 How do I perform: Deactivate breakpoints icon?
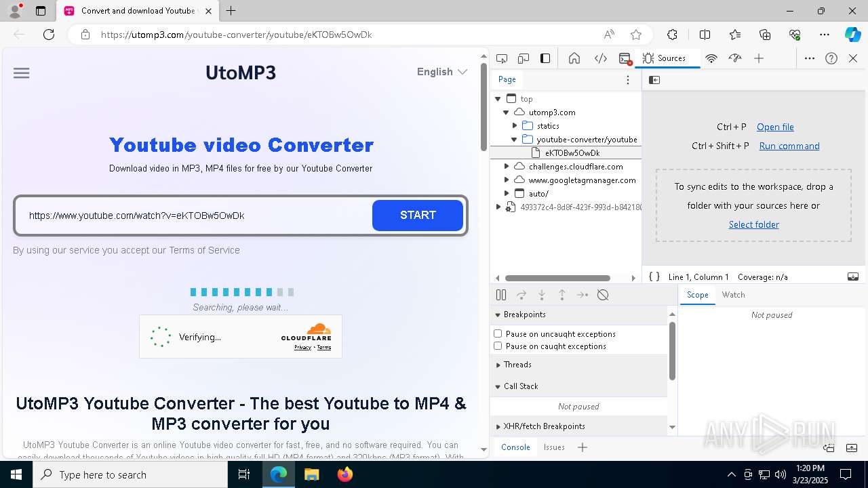(603, 295)
